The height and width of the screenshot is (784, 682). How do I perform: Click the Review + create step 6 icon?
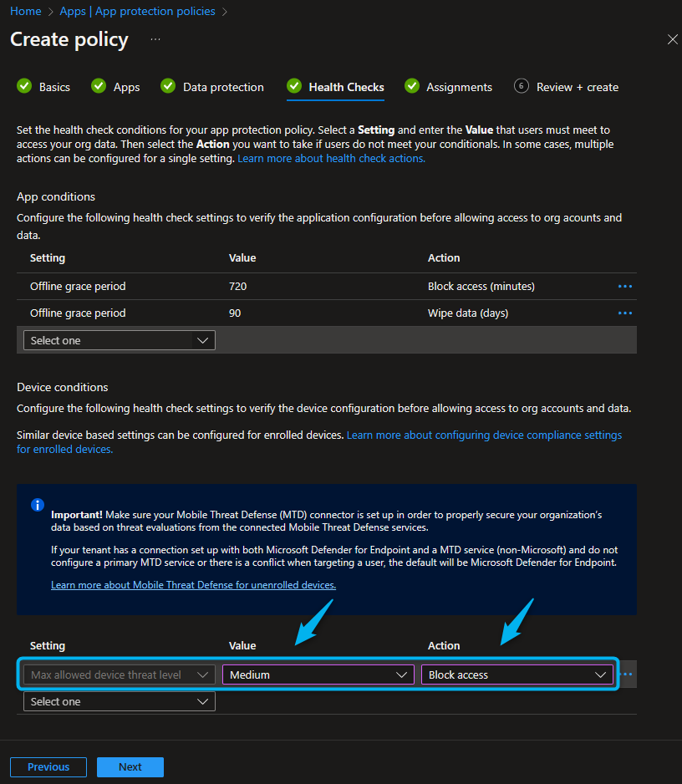[x=522, y=86]
